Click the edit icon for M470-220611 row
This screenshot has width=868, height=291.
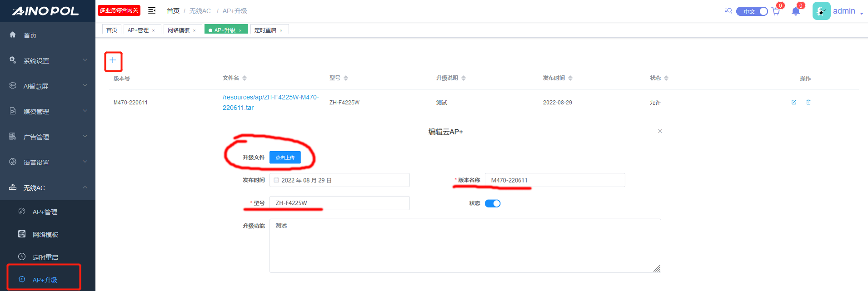tap(793, 102)
